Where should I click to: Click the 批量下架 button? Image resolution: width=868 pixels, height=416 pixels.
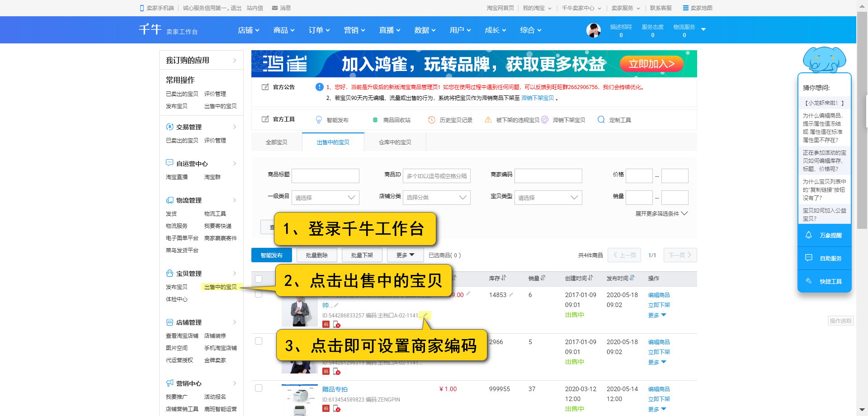[362, 255]
